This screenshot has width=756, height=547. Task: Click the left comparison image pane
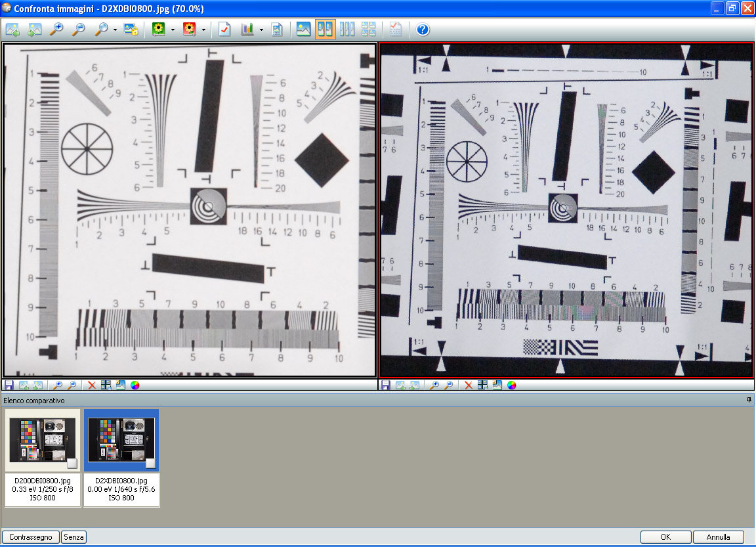(190, 210)
